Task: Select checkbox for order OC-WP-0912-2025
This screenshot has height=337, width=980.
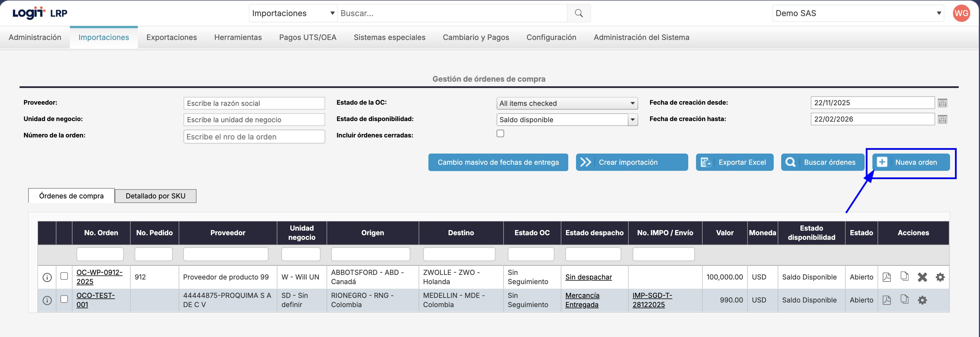Action: click(x=64, y=276)
